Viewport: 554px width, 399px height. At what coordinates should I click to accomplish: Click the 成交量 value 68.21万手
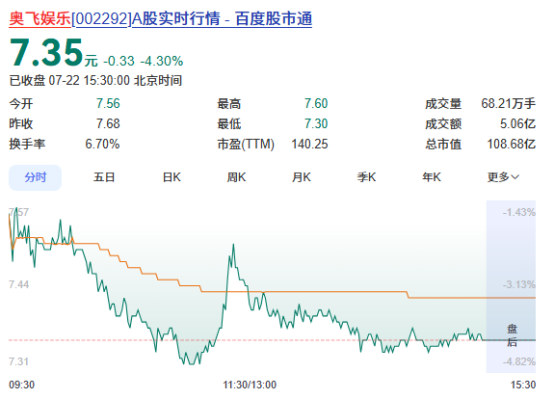pyautogui.click(x=508, y=104)
